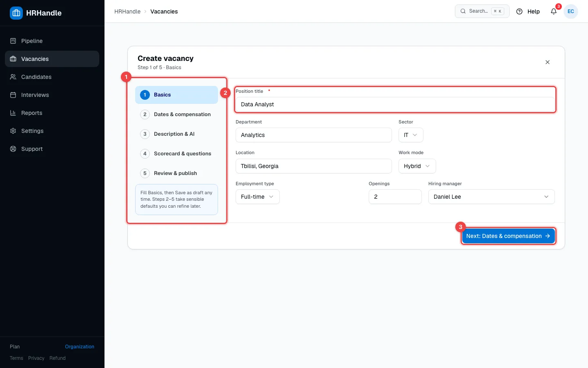Image resolution: width=588 pixels, height=368 pixels.
Task: Open the Pipeline sidebar section
Action: click(x=52, y=41)
